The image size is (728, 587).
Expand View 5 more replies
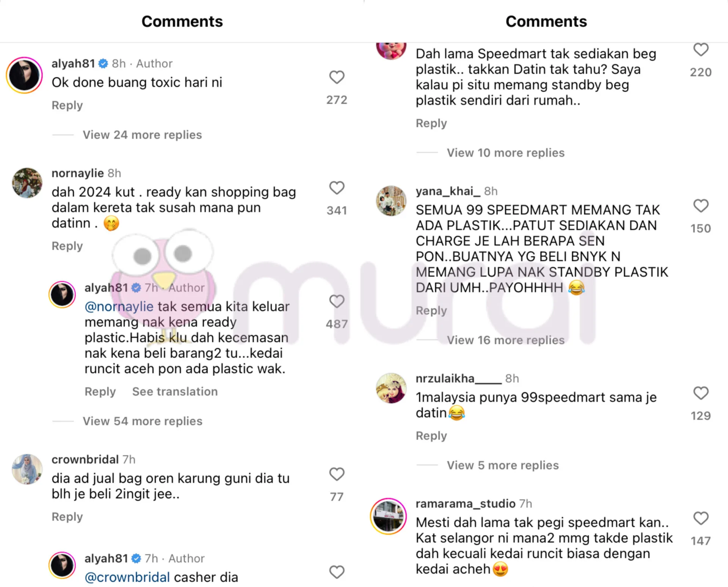point(503,465)
